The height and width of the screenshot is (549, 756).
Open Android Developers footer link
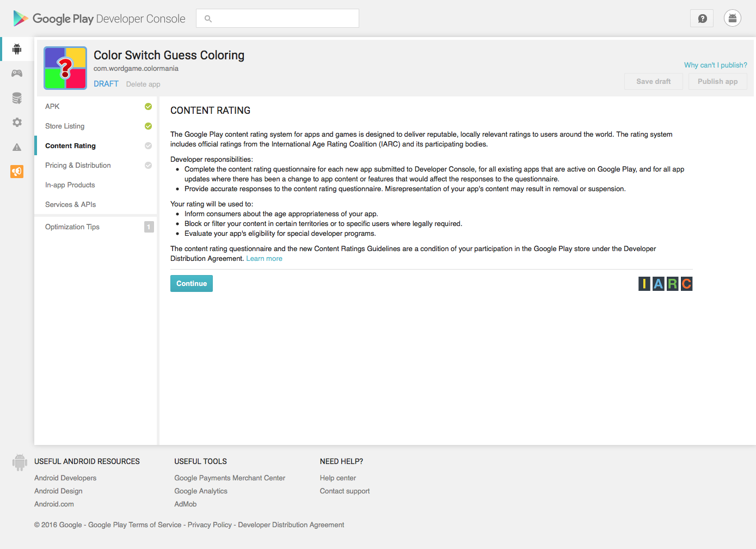(65, 478)
